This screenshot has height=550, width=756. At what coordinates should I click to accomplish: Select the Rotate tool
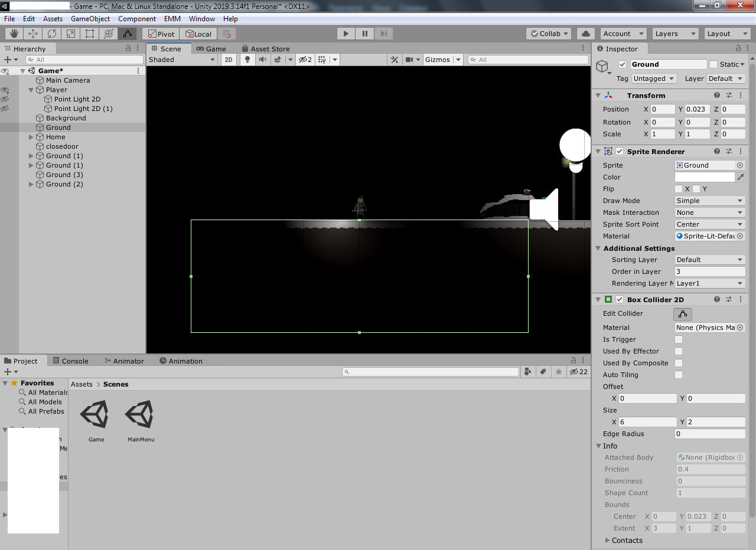tap(52, 34)
